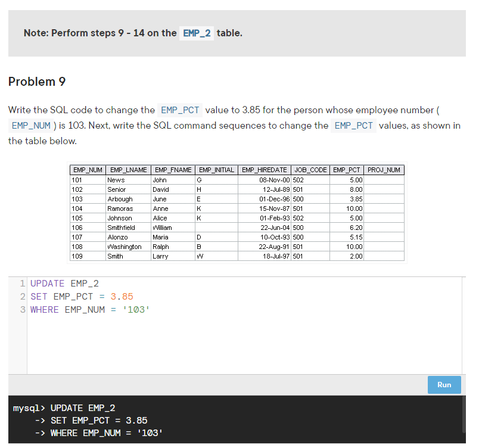The height and width of the screenshot is (448, 482).
Task: Click the 3.85 cell for employee 103
Action: coord(346,199)
